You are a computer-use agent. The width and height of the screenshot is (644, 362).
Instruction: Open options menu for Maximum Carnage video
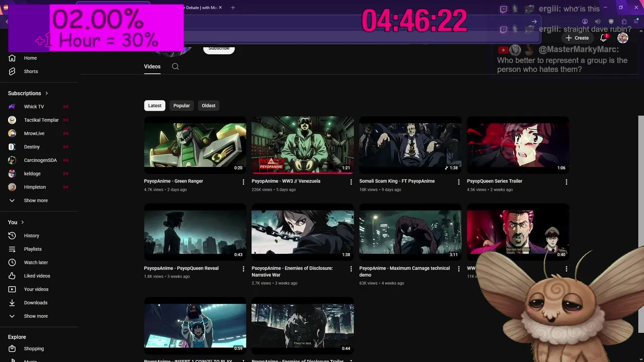point(459,269)
